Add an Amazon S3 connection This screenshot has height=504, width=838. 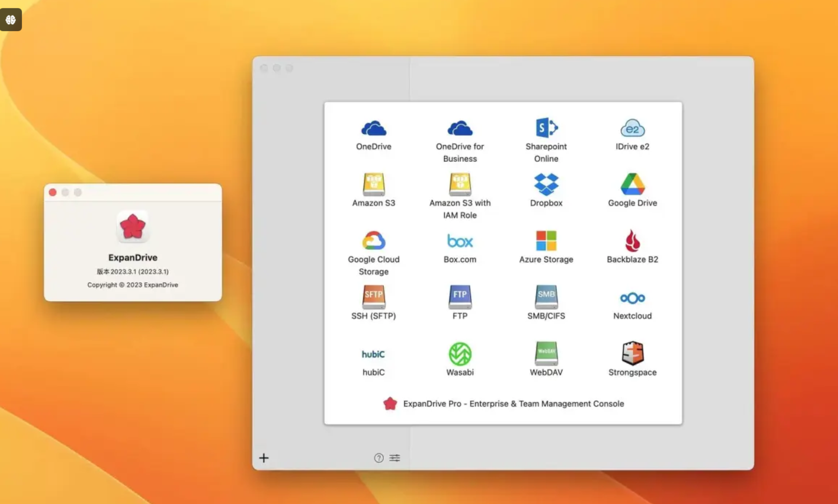(373, 185)
